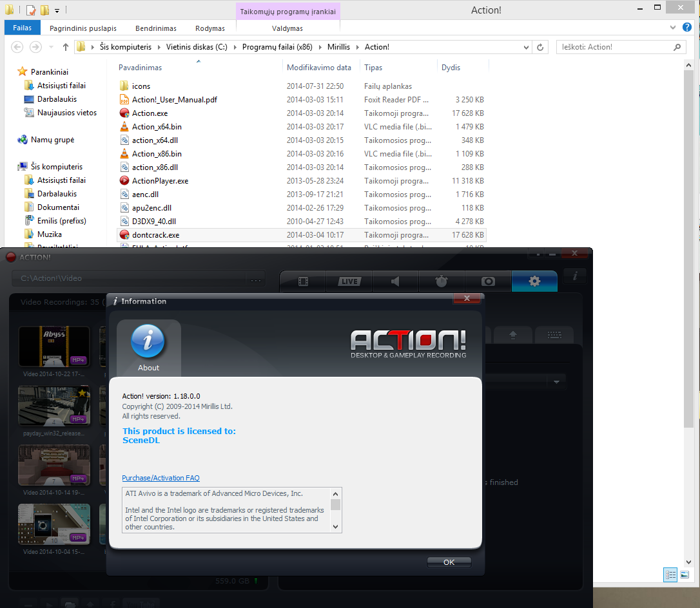Image resolution: width=700 pixels, height=608 pixels.
Task: Select the dontcrack.exe application icon
Action: point(124,234)
